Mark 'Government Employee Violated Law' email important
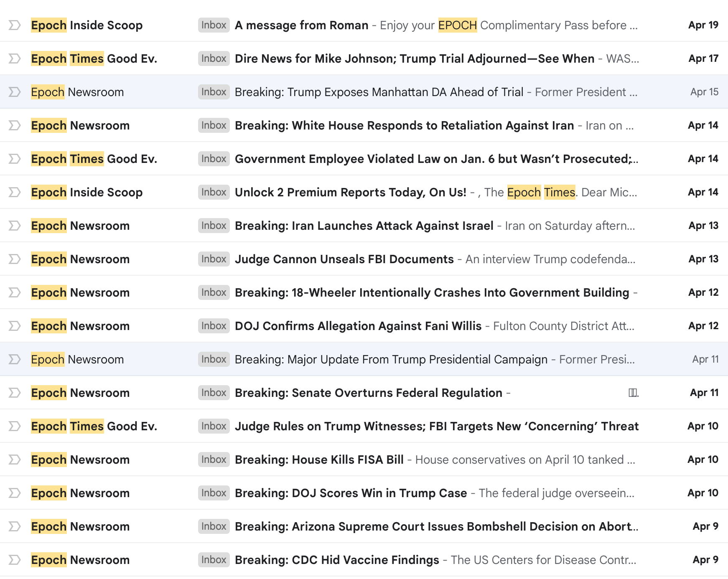728x579 pixels. point(15,159)
